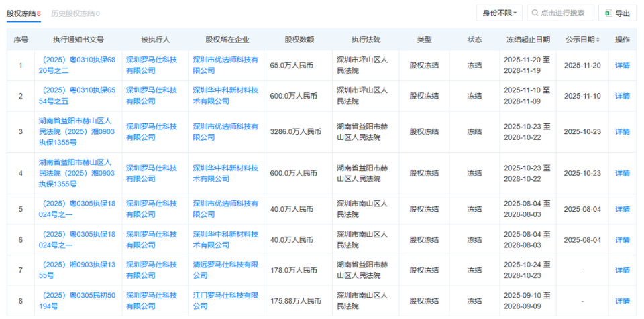
Task: Open row 7 document （2025）湘0903执保1355号
Action: tap(78, 270)
